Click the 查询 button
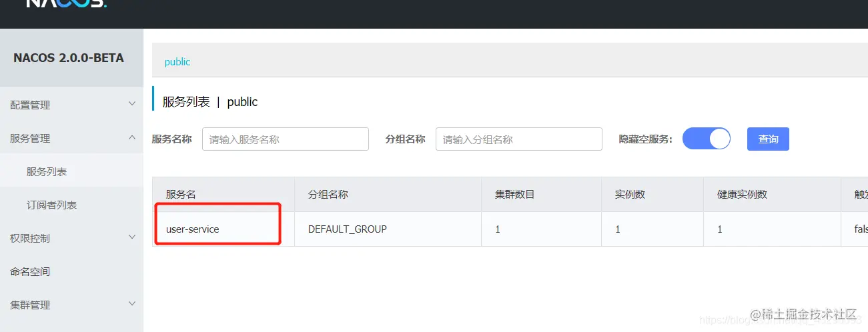Viewport: 868px width, 332px height. [768, 139]
